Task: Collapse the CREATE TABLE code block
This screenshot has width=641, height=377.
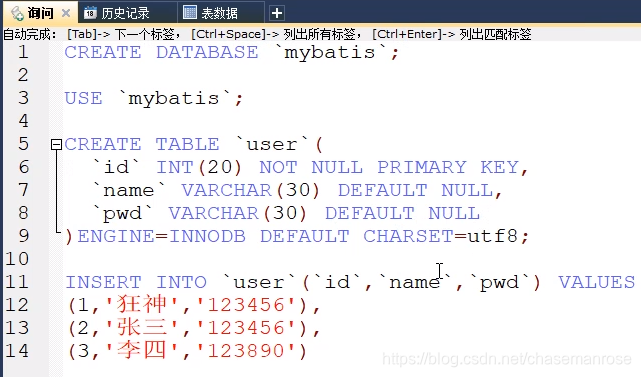Action: point(56,144)
